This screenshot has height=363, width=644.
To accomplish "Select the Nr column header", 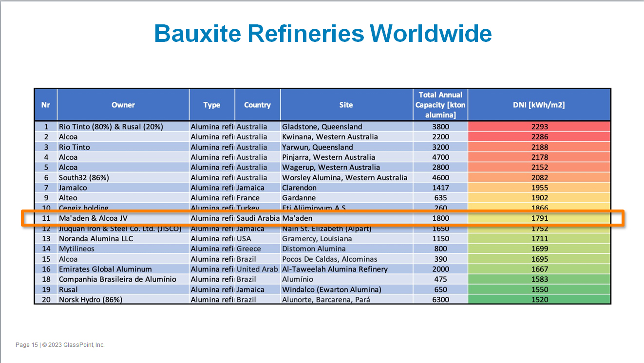I will point(46,105).
